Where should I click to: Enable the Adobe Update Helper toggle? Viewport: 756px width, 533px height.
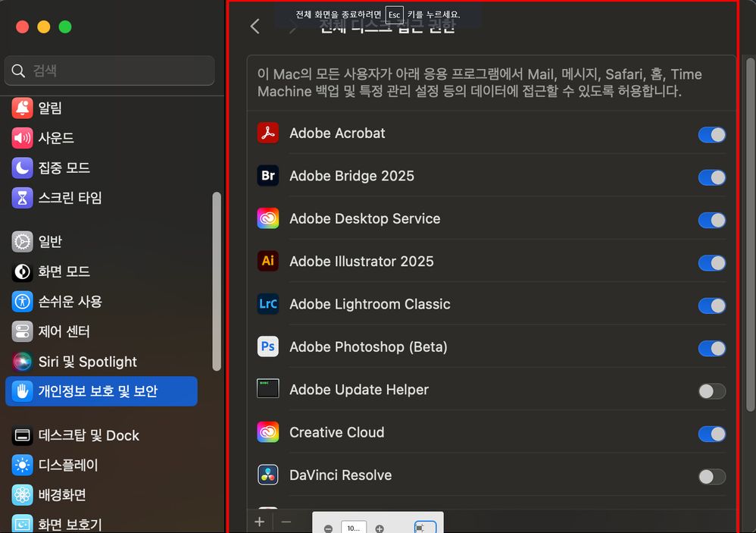[x=711, y=390]
